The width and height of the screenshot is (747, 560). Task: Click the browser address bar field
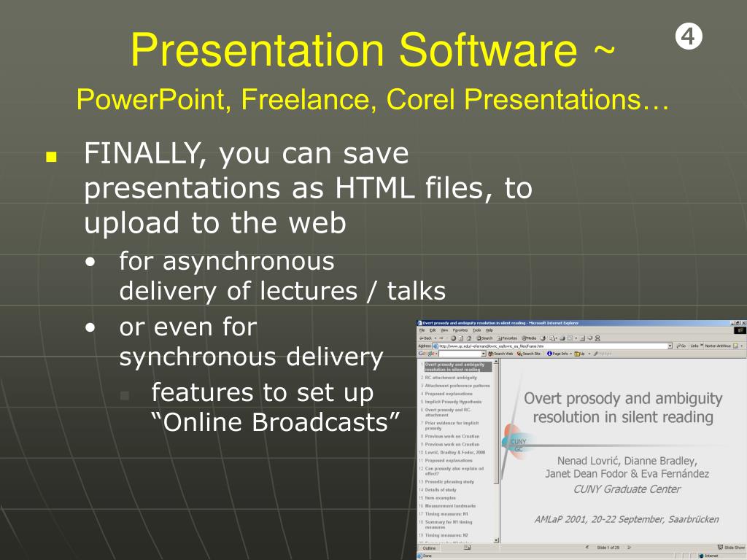point(551,346)
